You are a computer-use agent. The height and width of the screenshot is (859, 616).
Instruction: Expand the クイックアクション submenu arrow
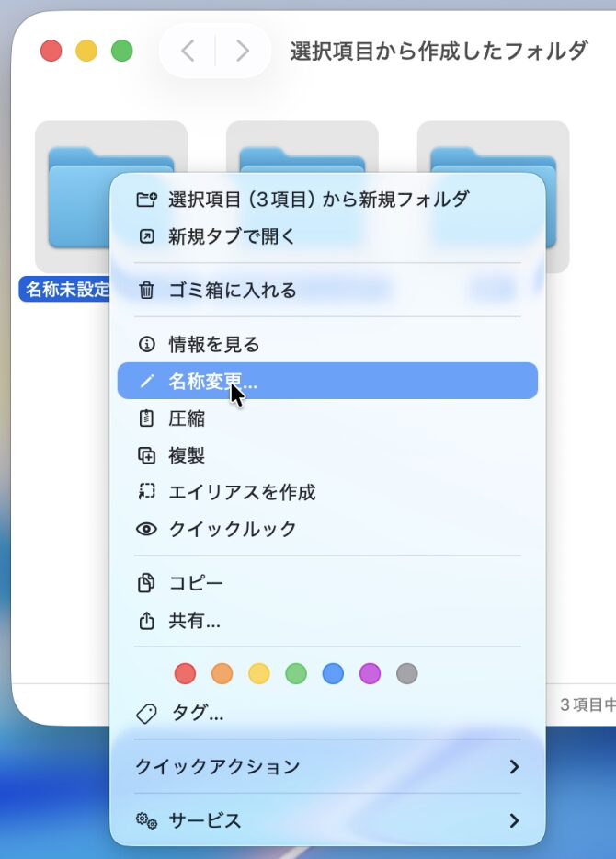click(514, 766)
